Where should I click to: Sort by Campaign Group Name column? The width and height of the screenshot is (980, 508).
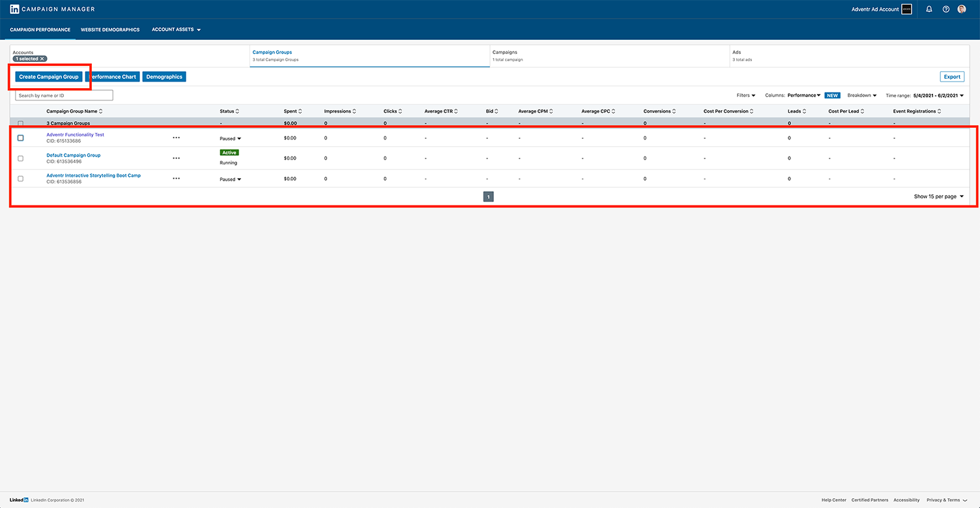tap(74, 112)
